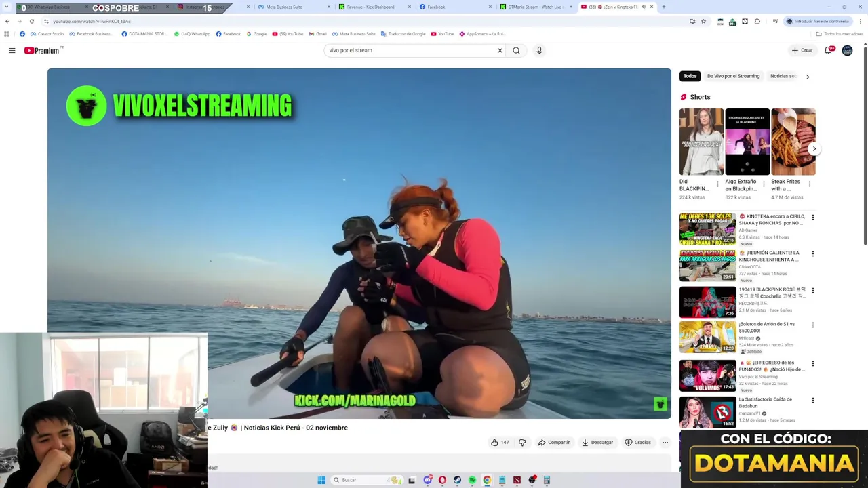Open options for La Satisfactoria Caída video
This screenshot has height=488, width=868.
click(x=812, y=401)
